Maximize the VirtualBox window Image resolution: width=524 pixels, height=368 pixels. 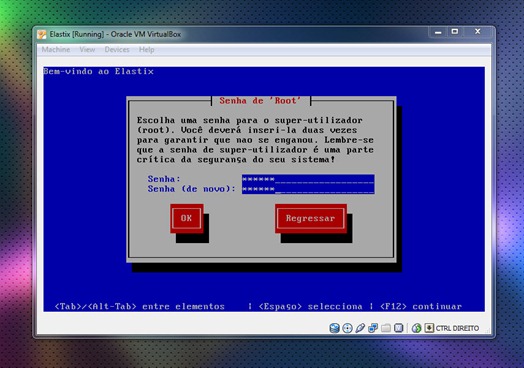[454, 32]
